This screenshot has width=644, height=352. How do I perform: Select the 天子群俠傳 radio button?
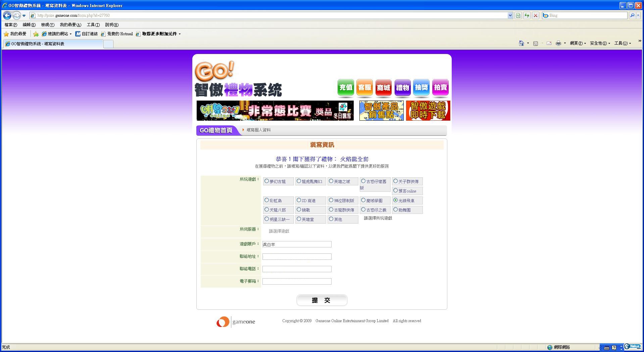(x=395, y=181)
